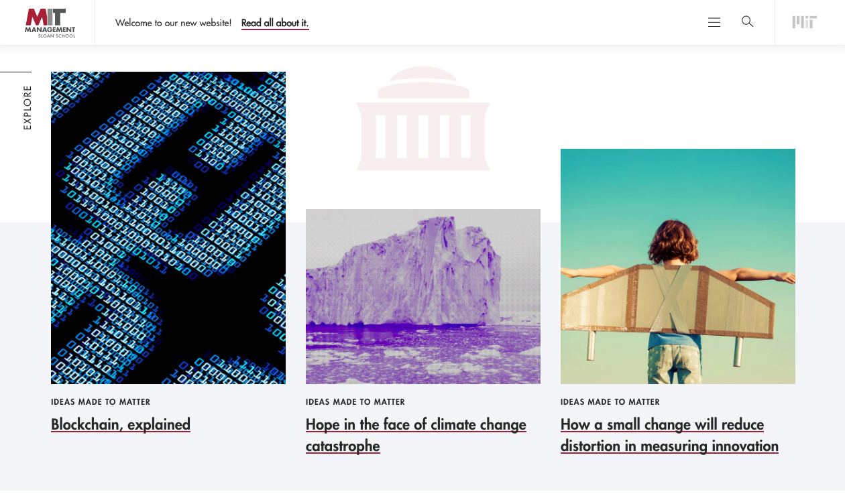This screenshot has height=504, width=845.
Task: Click "Ideas Made to Matter" above innovation headline
Action: click(610, 402)
